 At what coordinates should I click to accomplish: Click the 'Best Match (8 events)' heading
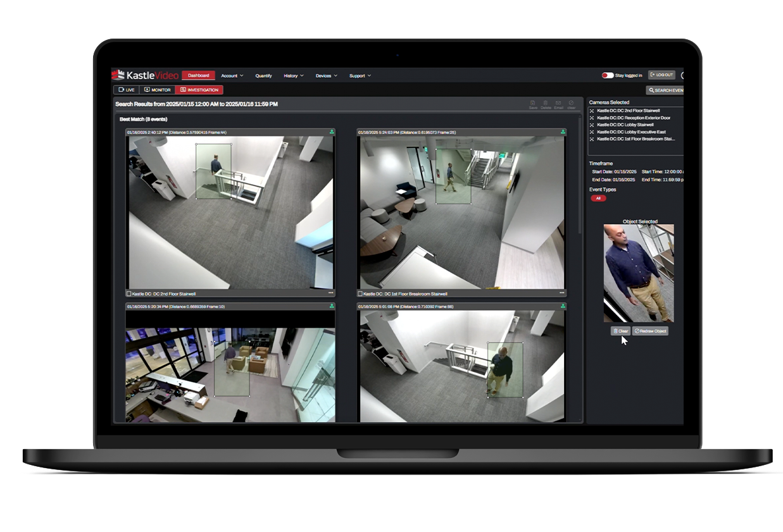(143, 119)
